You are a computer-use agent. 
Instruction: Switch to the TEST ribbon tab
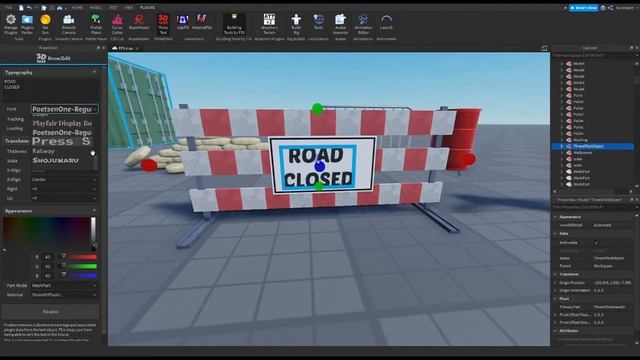pos(113,8)
